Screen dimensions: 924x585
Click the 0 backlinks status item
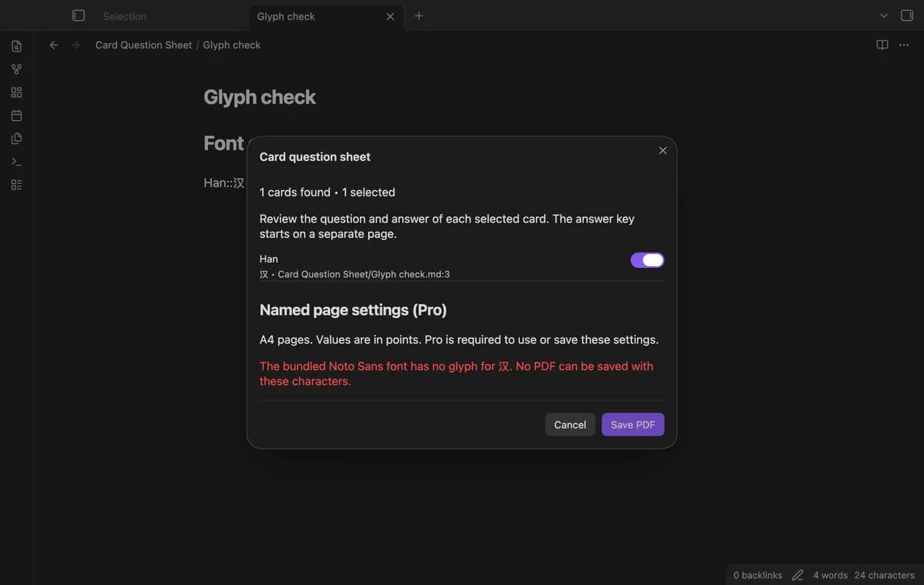point(758,575)
